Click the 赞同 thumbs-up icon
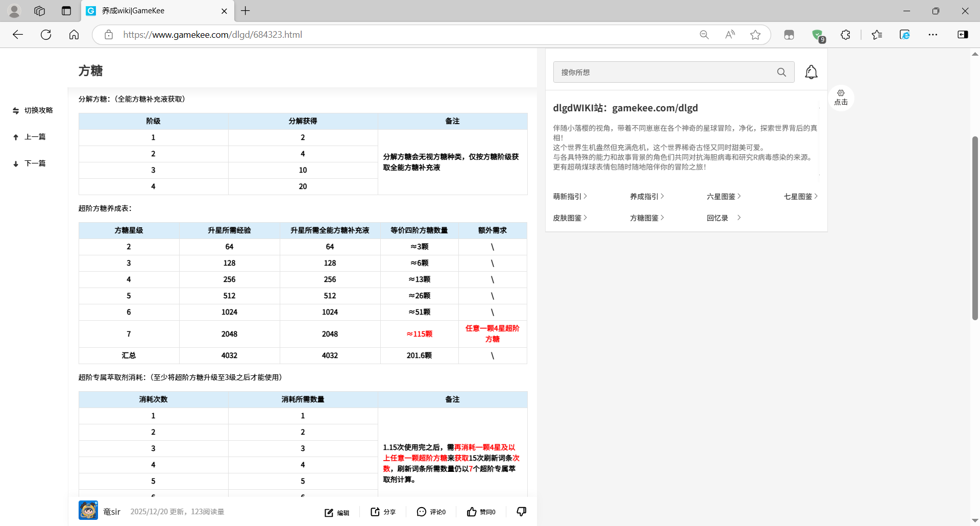Viewport: 980px width, 526px height. pos(472,512)
